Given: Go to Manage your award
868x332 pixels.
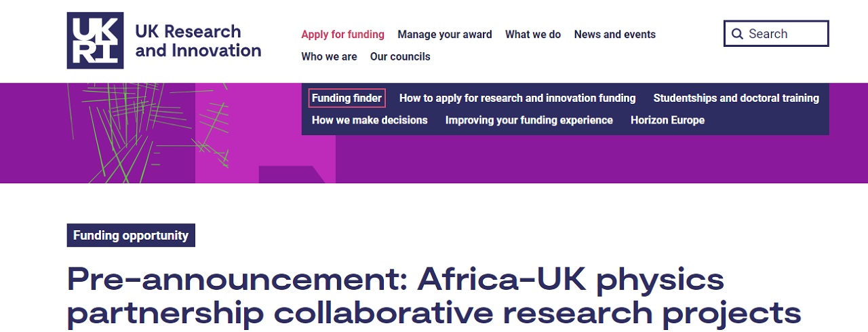Looking at the screenshot, I should (445, 35).
